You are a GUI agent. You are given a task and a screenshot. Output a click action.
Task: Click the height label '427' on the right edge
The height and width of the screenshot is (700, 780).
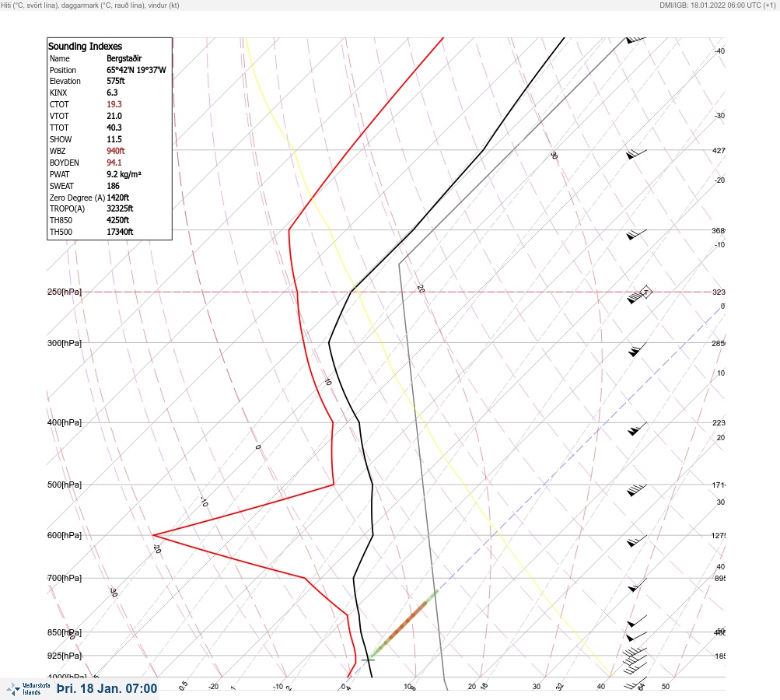pos(719,150)
